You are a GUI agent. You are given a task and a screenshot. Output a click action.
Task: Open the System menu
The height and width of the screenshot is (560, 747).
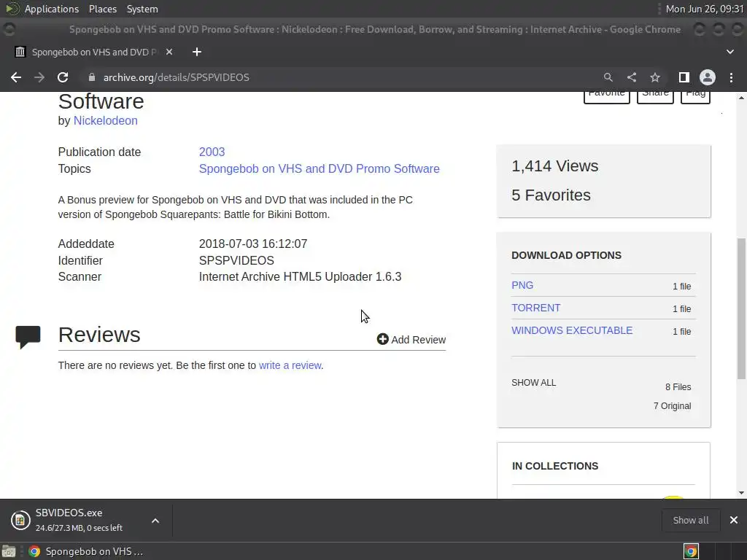pyautogui.click(x=142, y=9)
